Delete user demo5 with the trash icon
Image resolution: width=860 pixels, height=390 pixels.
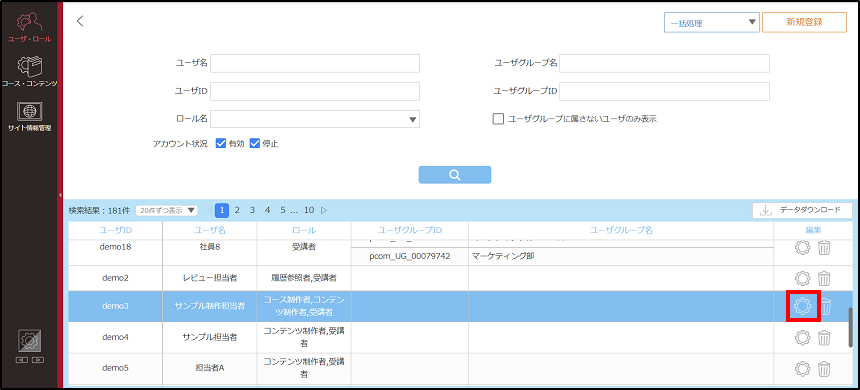tap(824, 369)
